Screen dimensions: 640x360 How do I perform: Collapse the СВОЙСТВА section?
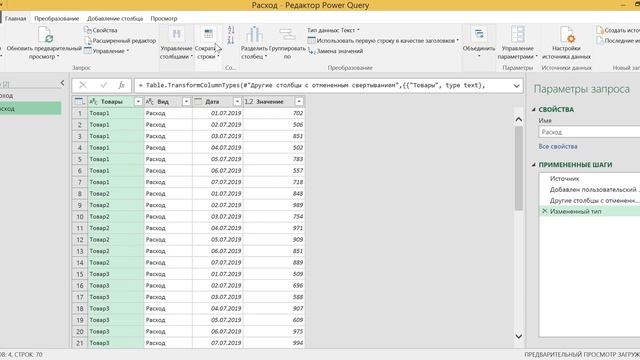tap(533, 109)
